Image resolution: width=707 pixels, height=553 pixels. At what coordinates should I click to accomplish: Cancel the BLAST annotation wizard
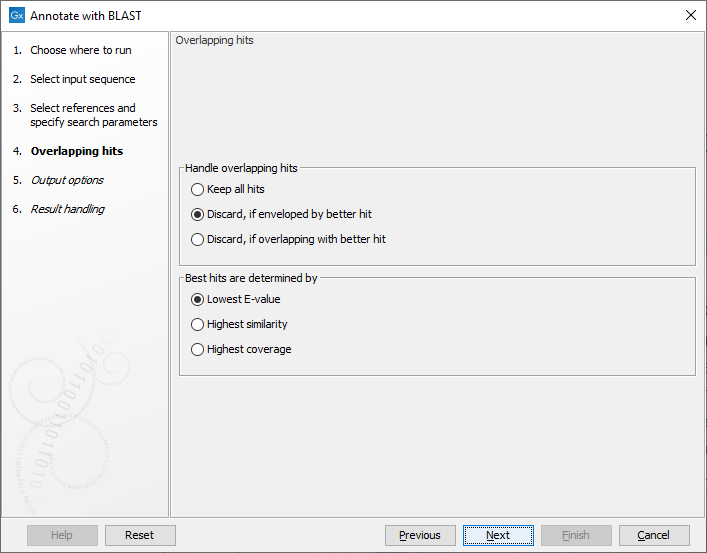tap(654, 535)
